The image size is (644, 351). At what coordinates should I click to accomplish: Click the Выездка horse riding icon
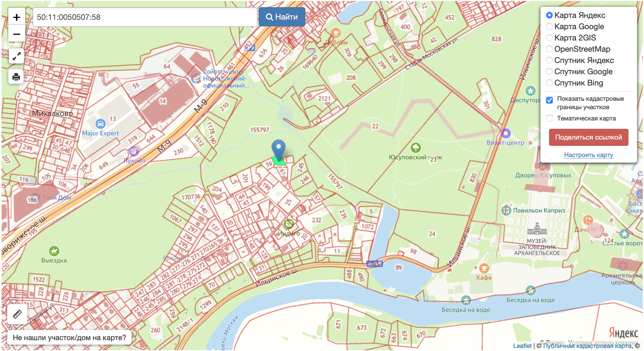[x=54, y=251]
